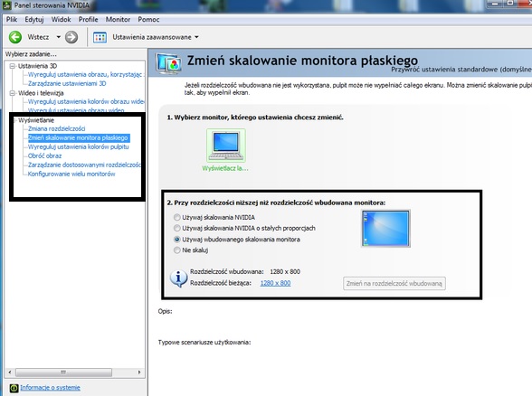Screen dimensions: 532x396
Task: Click the blue information icon
Action: click(x=178, y=278)
